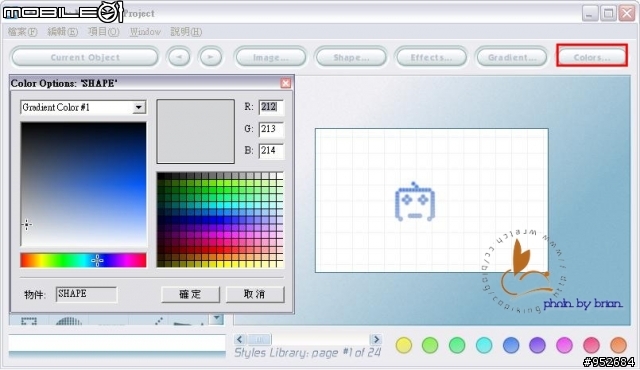Pick a shade in the saturation gradient box

84,184
